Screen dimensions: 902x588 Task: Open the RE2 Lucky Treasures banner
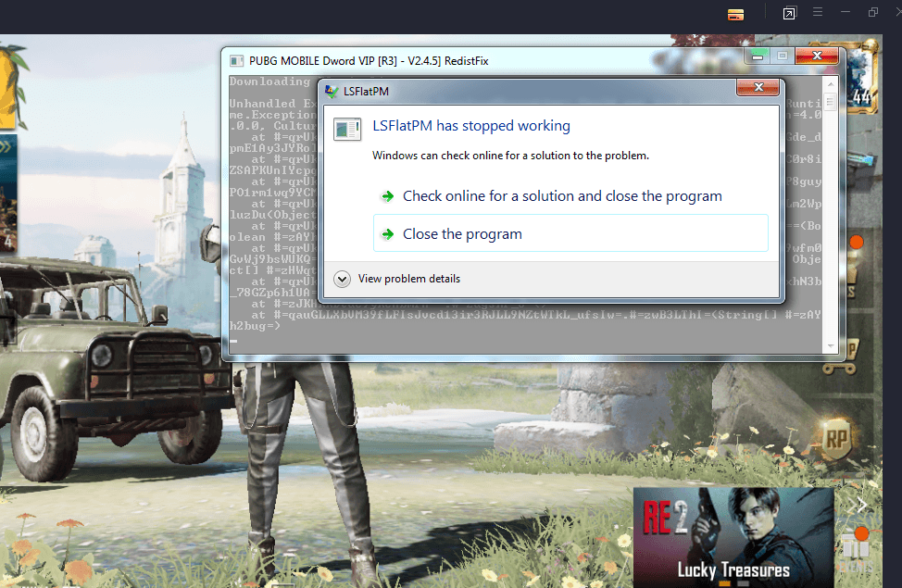733,537
